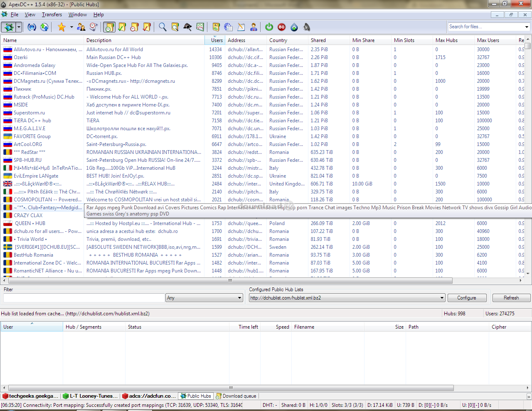This screenshot has width=532, height=411.
Task: Toggle the Download Queue toolbar icon
Action: pyautogui.click(x=109, y=27)
